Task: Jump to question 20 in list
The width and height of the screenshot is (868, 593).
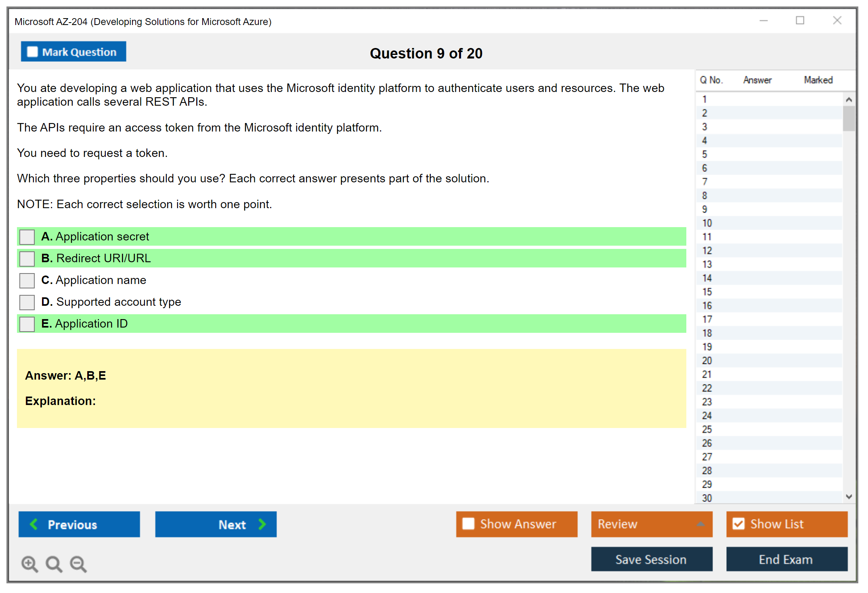Action: 707,361
